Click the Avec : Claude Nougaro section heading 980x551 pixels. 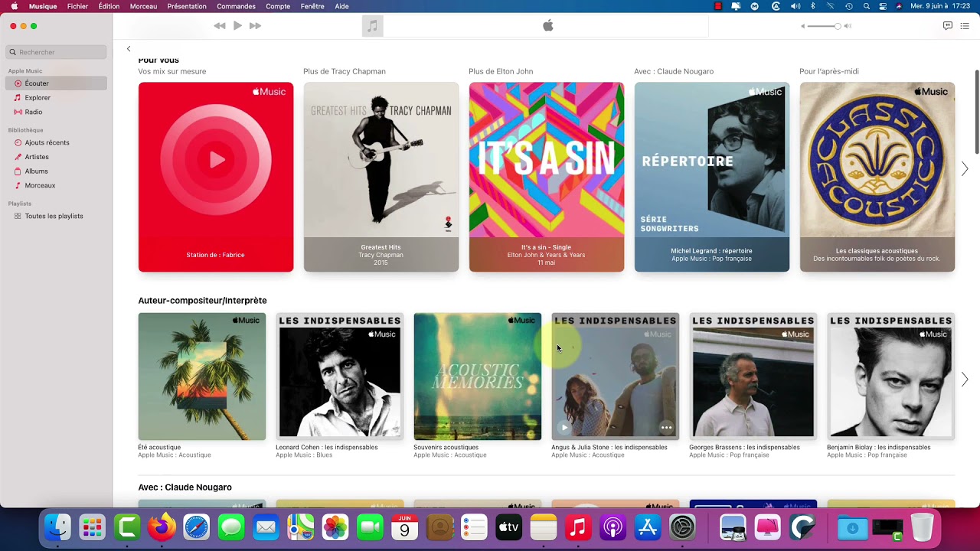185,487
